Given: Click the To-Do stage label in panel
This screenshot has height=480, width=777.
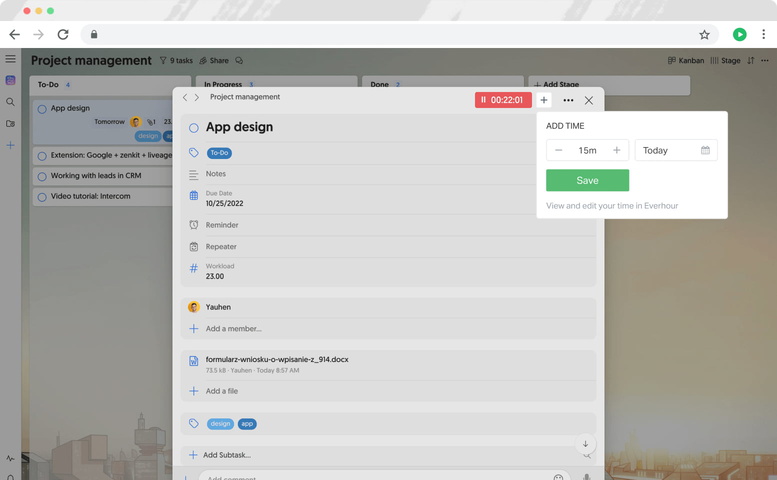Looking at the screenshot, I should tap(219, 153).
